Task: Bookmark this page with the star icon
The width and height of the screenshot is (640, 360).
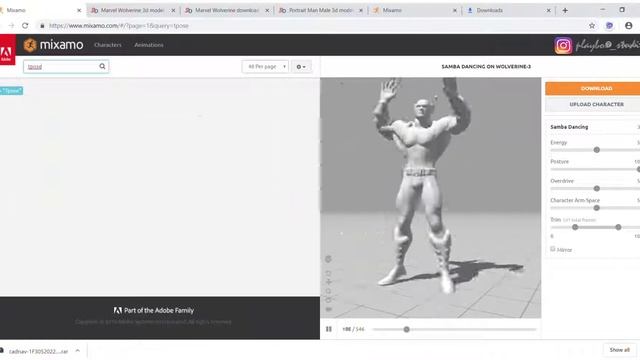Action: (x=592, y=26)
